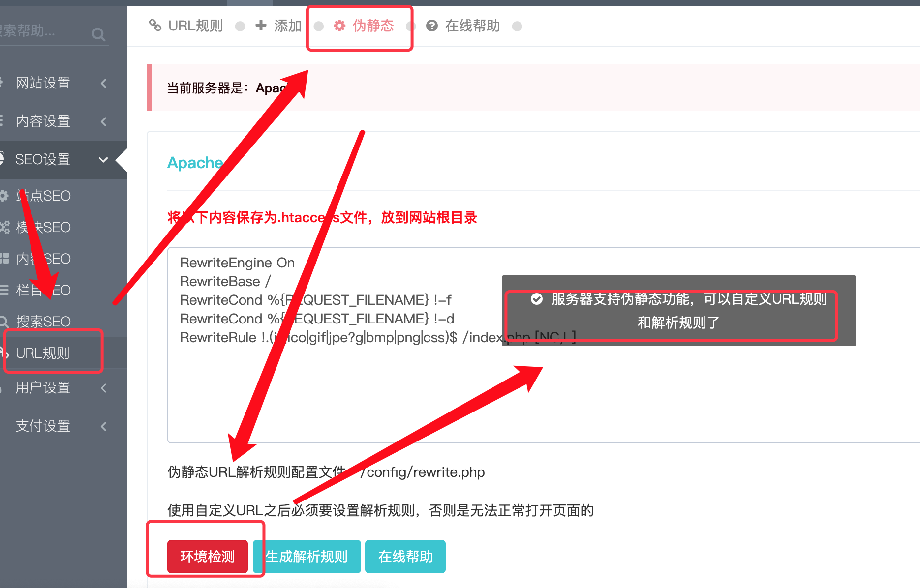Switch to the 添加 tab
This screenshot has height=588, width=920.
[x=278, y=26]
